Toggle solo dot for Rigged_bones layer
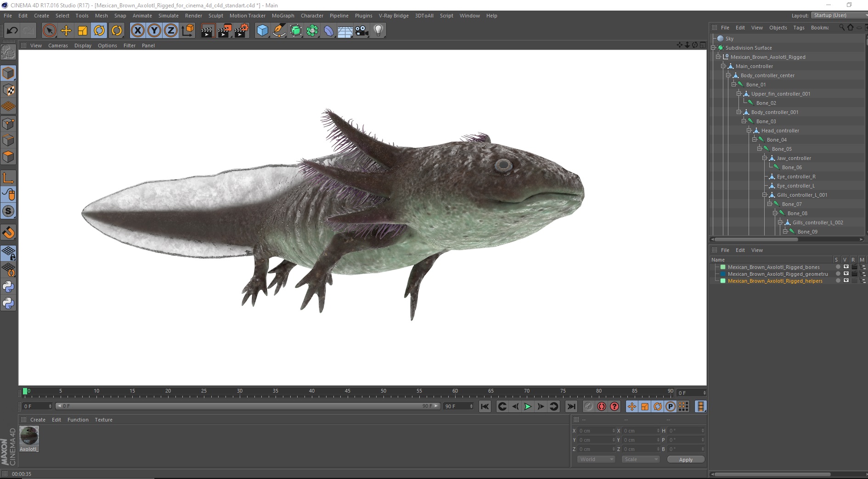The image size is (868, 479). click(838, 267)
